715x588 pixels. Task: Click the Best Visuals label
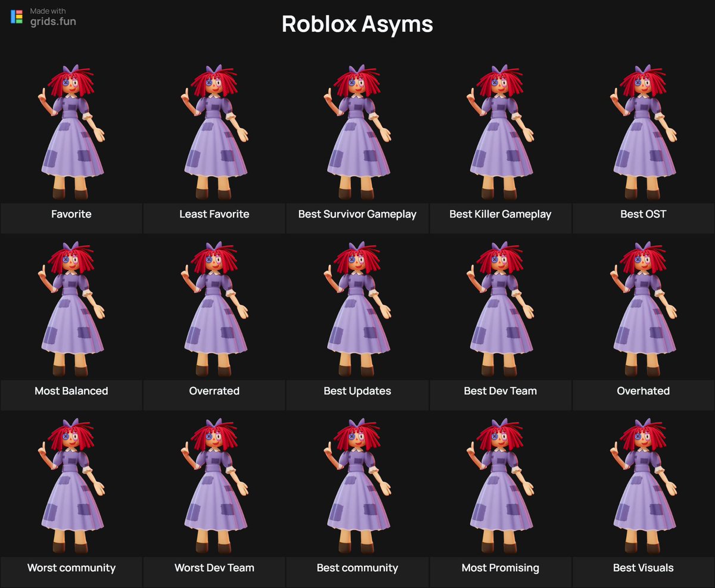click(x=643, y=568)
